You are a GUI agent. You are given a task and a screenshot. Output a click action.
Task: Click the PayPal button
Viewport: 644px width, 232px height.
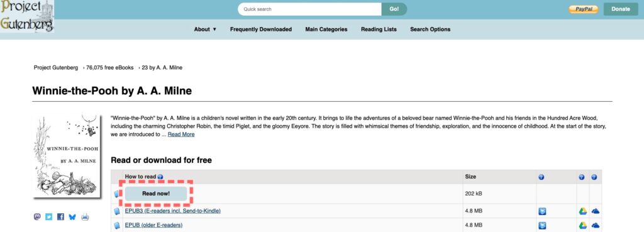tap(583, 9)
